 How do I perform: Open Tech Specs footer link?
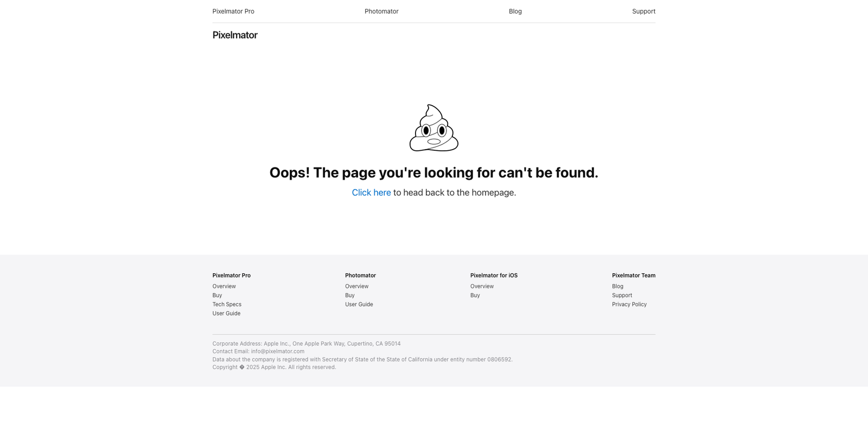(227, 305)
